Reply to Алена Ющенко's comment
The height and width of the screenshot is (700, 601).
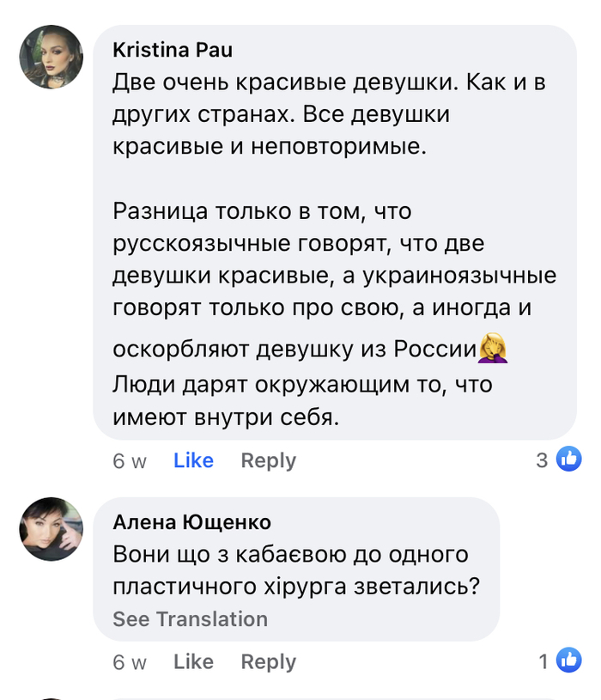coord(268,662)
